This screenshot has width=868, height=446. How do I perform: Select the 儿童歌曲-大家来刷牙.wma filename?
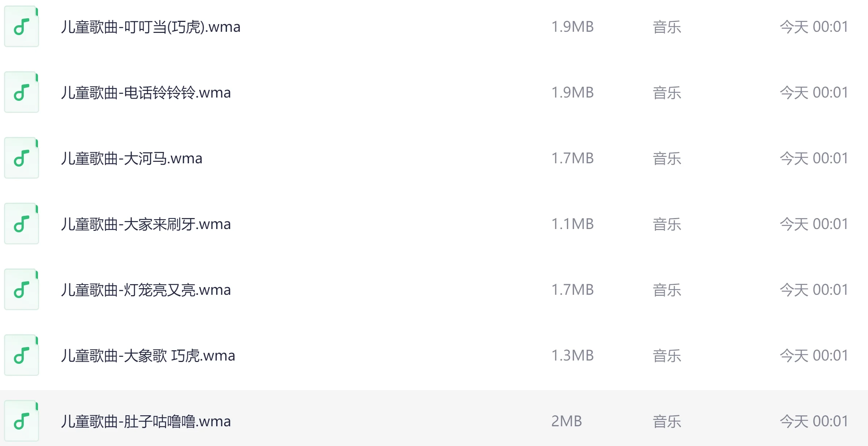tap(146, 224)
